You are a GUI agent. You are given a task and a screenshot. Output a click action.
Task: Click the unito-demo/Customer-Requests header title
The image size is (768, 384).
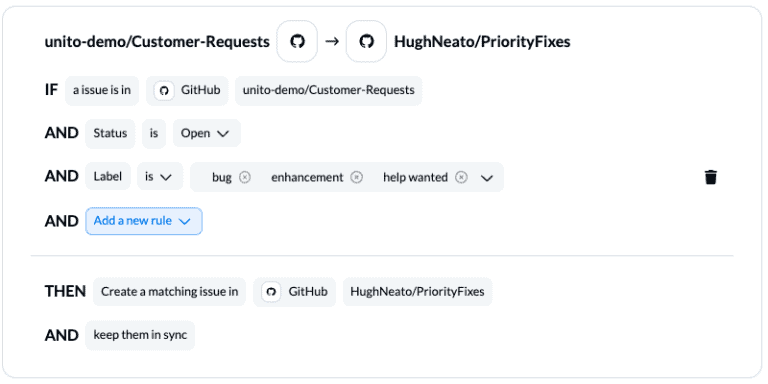157,42
